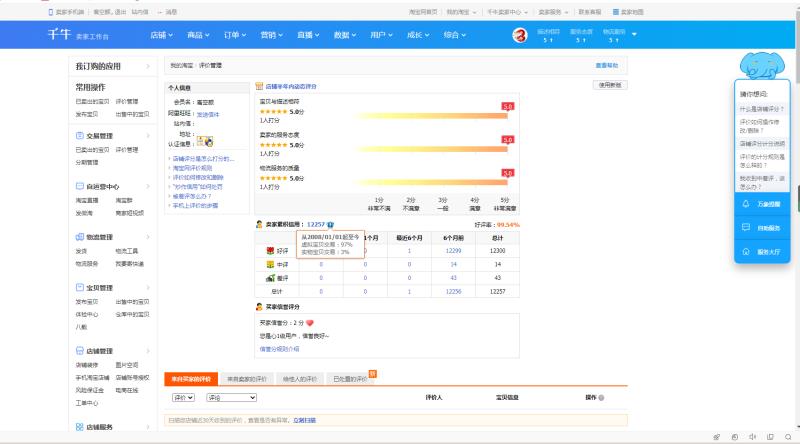Click the 千牛 logo in header

click(x=59, y=34)
